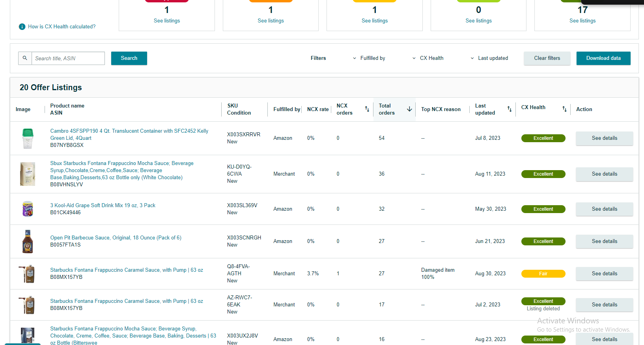Viewport: 644px width, 345px height.
Task: Click the Aug 30, 2023 date cell
Action: (x=490, y=274)
